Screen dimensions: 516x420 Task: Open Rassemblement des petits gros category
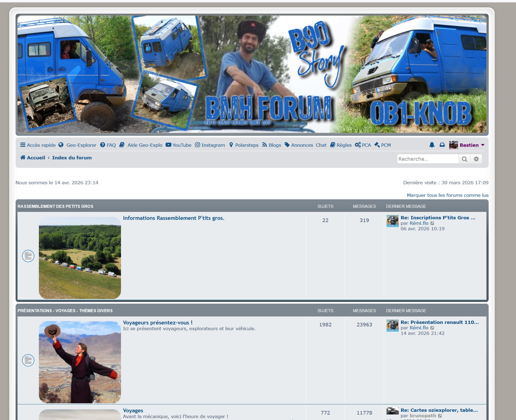[x=55, y=206]
